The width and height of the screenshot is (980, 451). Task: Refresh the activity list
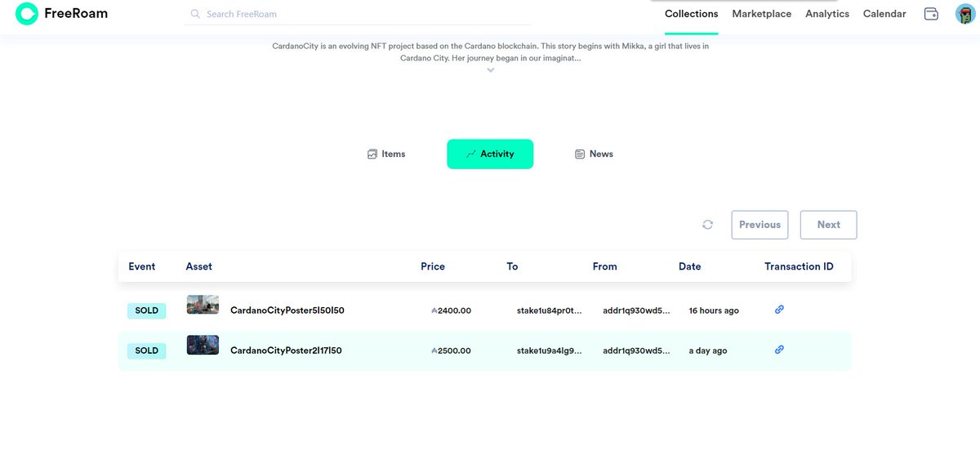pos(708,225)
